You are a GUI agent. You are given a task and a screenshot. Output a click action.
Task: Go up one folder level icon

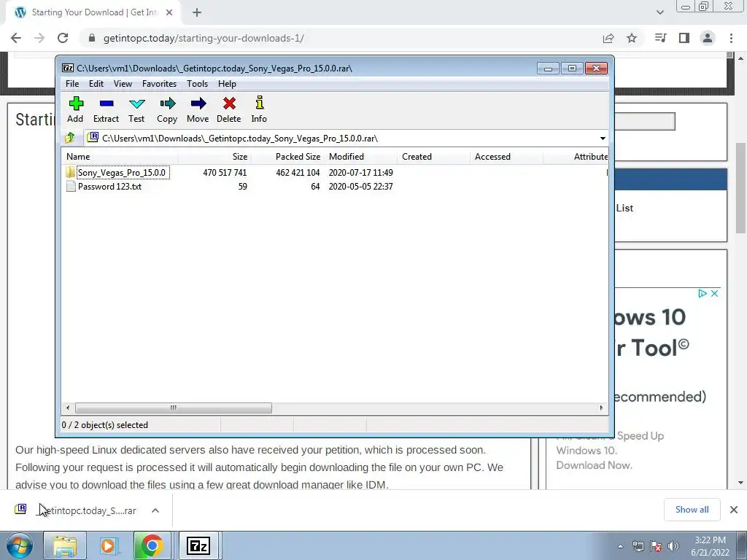[70, 138]
